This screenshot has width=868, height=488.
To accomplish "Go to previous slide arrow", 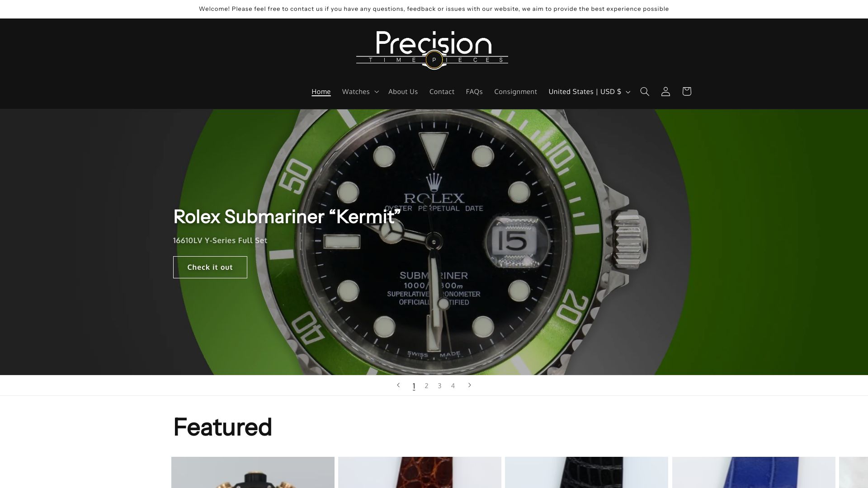I will pyautogui.click(x=398, y=385).
